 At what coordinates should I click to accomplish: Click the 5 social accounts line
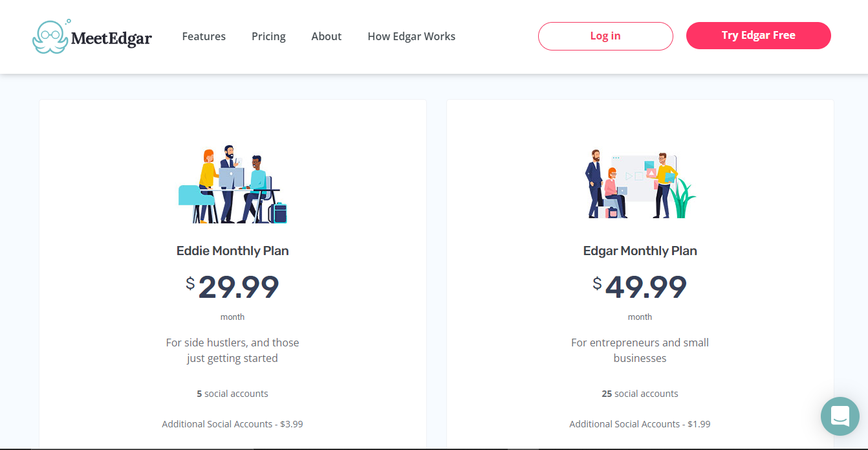[232, 394]
